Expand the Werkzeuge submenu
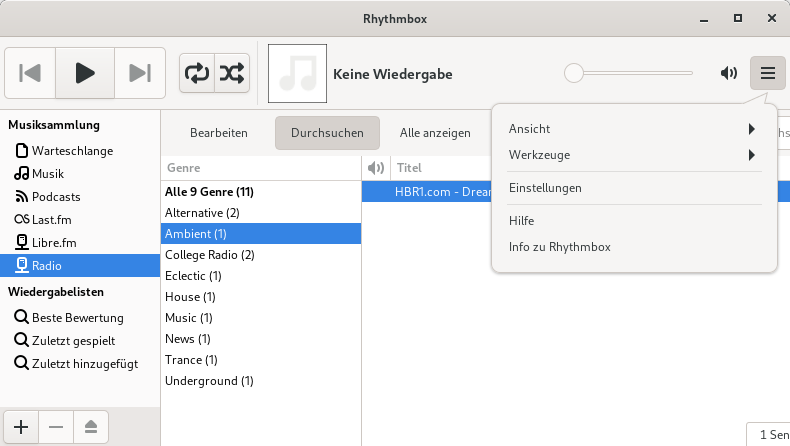The height and width of the screenshot is (446, 790). coord(634,155)
